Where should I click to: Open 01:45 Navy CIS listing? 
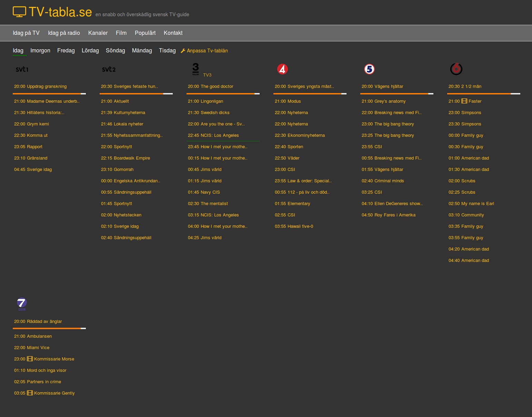pyautogui.click(x=204, y=192)
